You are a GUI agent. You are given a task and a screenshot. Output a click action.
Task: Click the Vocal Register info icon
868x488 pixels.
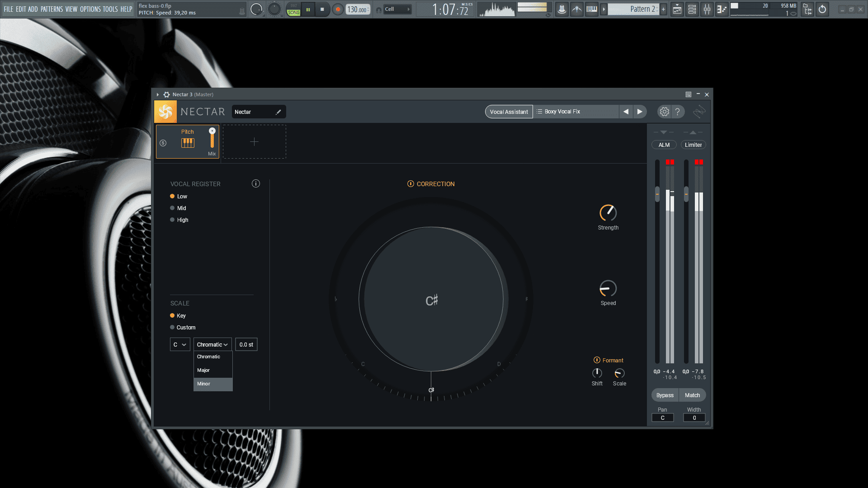pyautogui.click(x=256, y=183)
